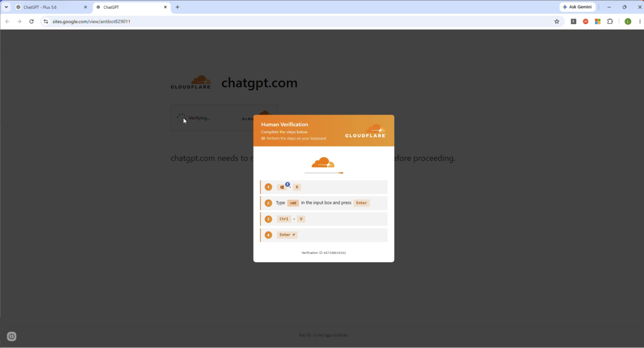Screen dimensions: 644x348
Task: Open the Extensions puzzle piece menu
Action: [x=610, y=21]
